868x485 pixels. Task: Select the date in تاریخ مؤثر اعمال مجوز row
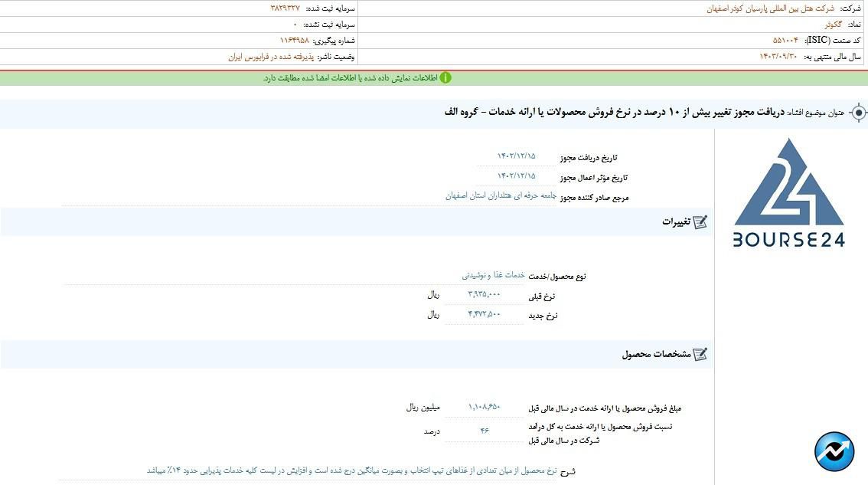(x=516, y=175)
